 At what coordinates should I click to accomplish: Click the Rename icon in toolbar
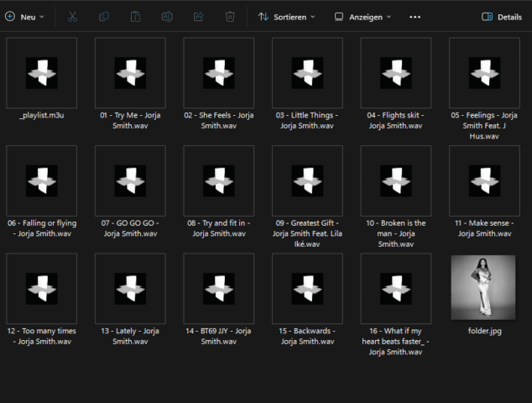pos(167,16)
